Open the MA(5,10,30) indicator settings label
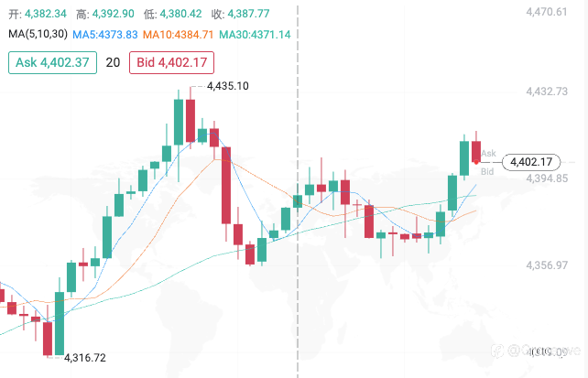 point(38,34)
